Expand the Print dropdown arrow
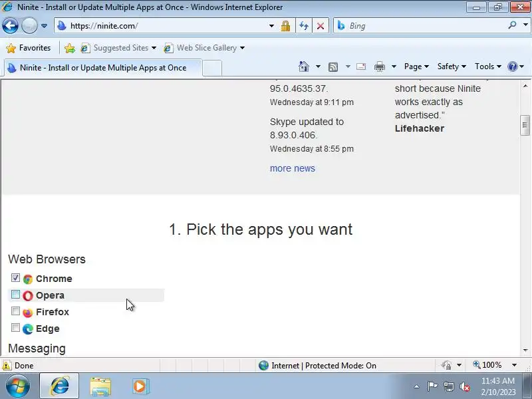Screen dimensions: 532x399 pyautogui.click(x=394, y=66)
